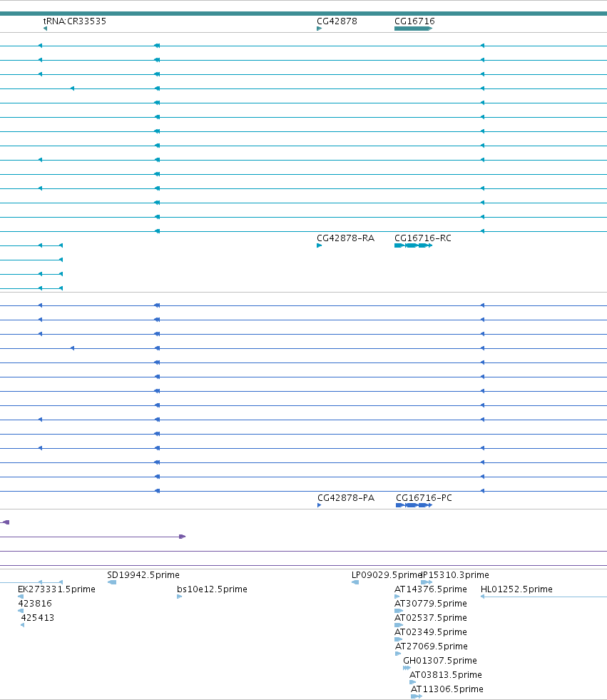
Task: Select the GH01307.5prime EST label
Action: (x=440, y=660)
